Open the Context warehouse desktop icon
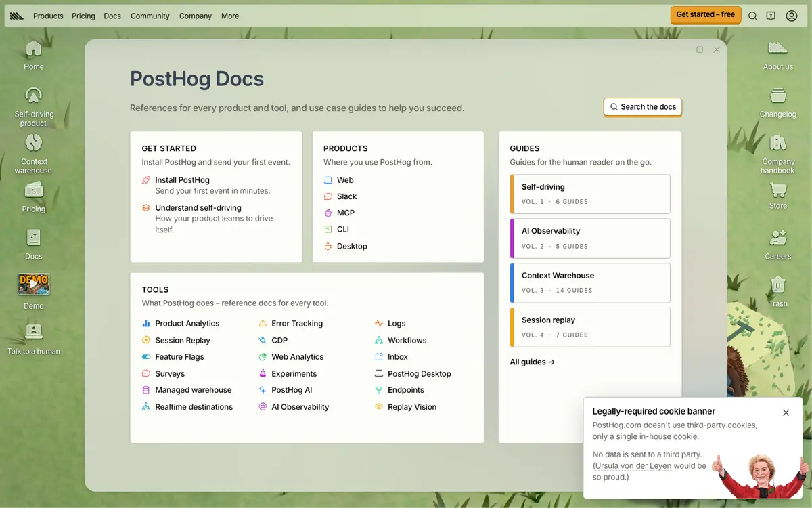 (33, 154)
